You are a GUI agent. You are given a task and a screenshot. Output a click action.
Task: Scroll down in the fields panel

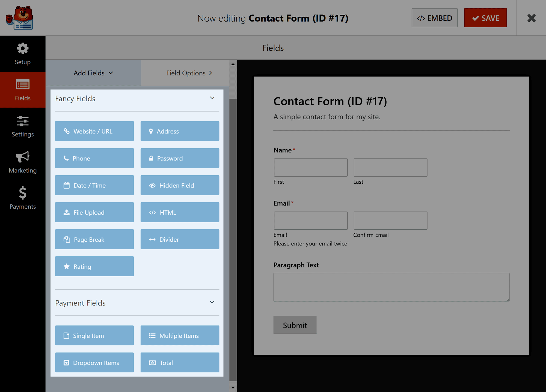coord(232,389)
